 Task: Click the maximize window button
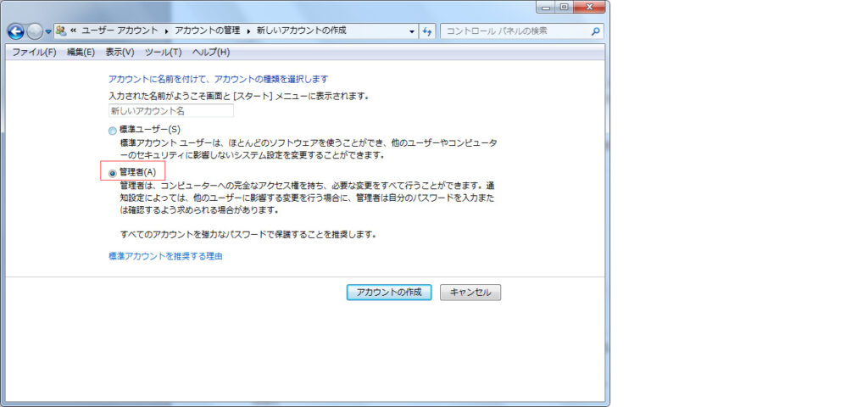click(x=563, y=7)
